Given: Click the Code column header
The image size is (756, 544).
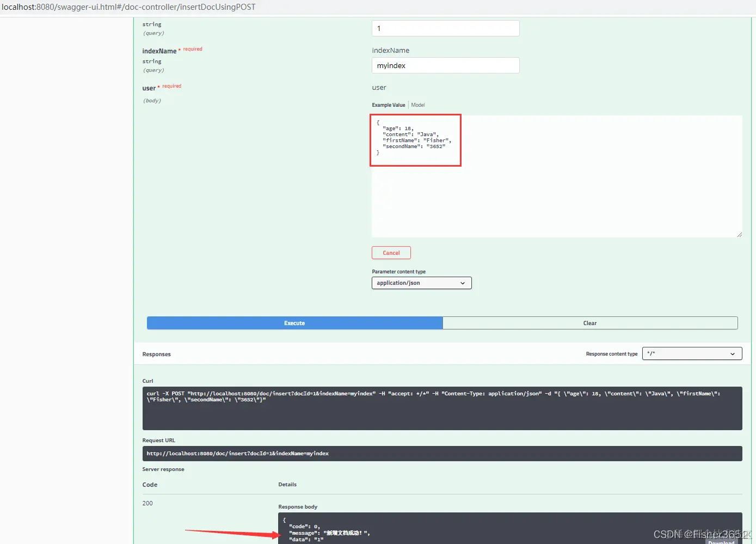Looking at the screenshot, I should click(150, 485).
